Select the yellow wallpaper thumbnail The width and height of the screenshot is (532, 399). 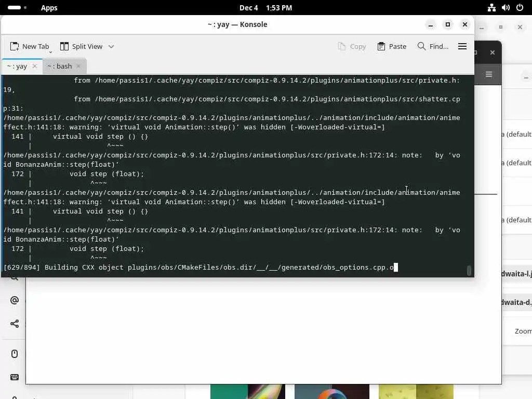416,392
